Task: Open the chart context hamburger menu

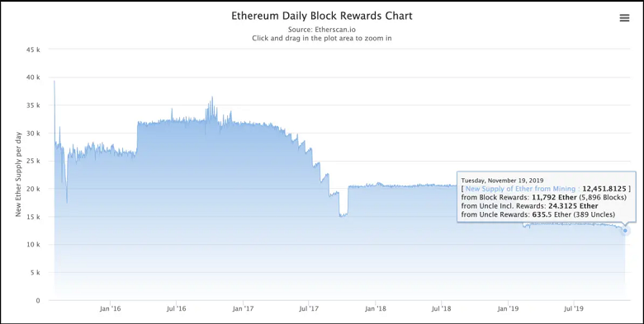Action: point(624,18)
